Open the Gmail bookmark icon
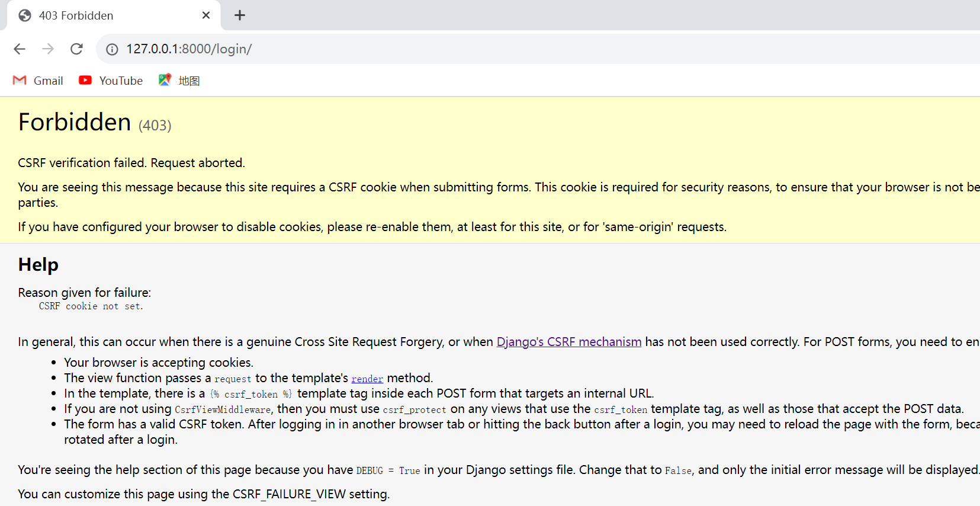The height and width of the screenshot is (506, 980). pyautogui.click(x=20, y=81)
